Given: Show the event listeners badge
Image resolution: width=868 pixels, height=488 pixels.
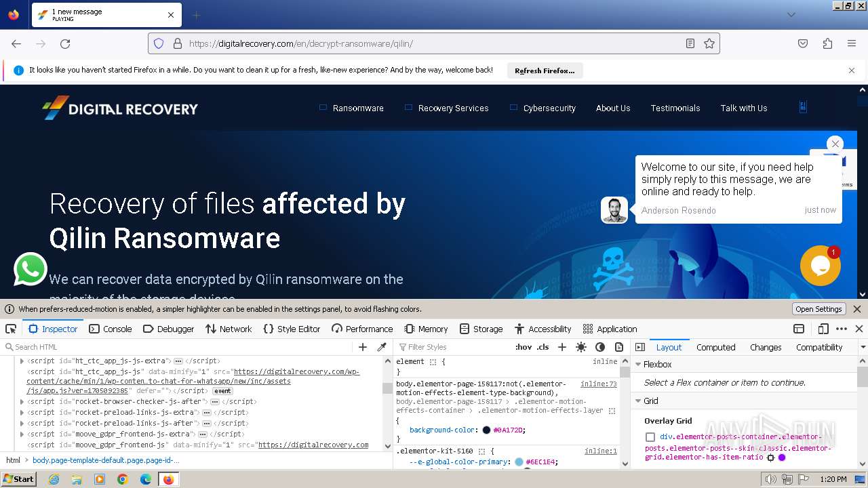Looking at the screenshot, I should (x=222, y=391).
